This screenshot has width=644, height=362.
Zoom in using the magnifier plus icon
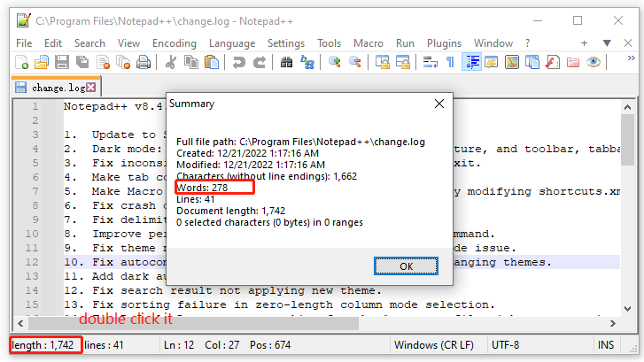pos(335,62)
